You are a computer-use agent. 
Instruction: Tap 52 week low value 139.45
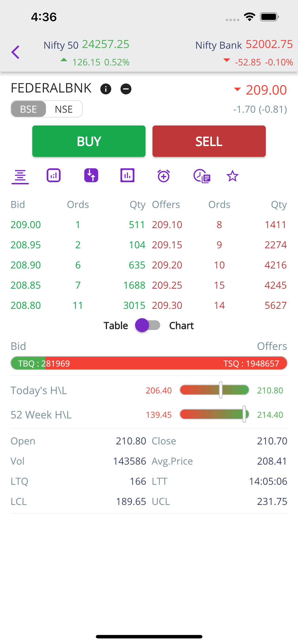tap(159, 415)
